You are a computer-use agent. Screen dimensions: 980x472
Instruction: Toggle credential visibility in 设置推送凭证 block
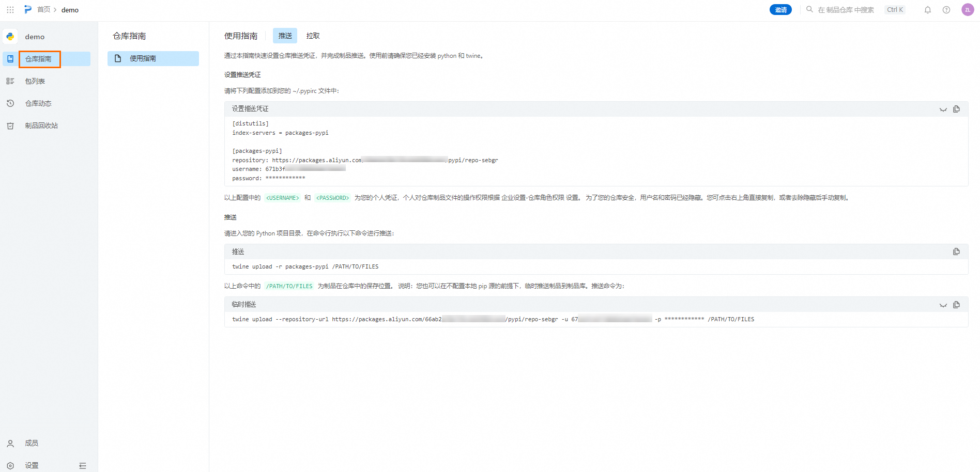(x=943, y=109)
